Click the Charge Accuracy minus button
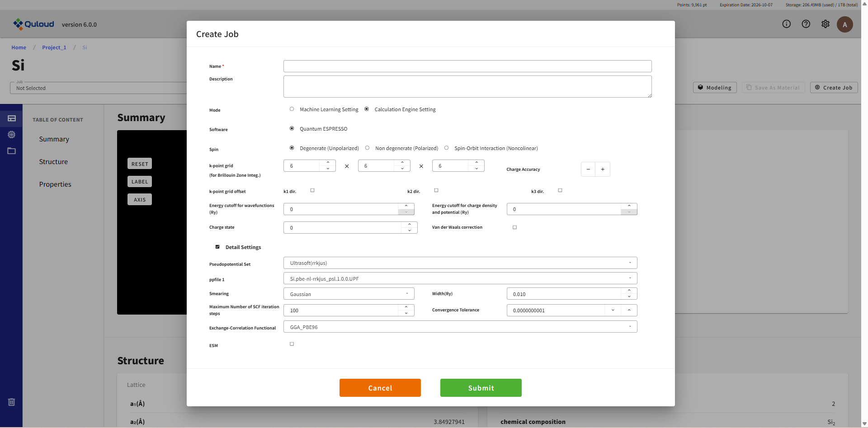This screenshot has width=868, height=428. pyautogui.click(x=588, y=169)
